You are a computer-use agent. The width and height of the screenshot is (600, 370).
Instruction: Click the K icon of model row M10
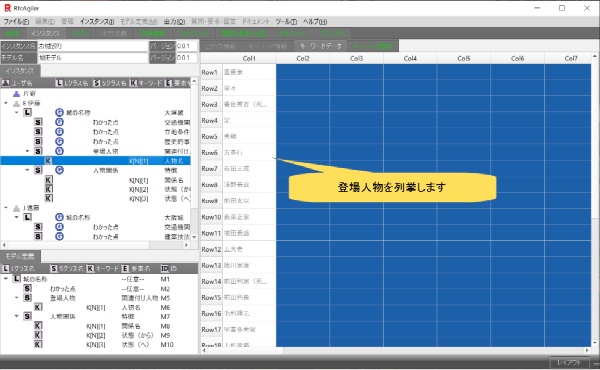click(38, 344)
